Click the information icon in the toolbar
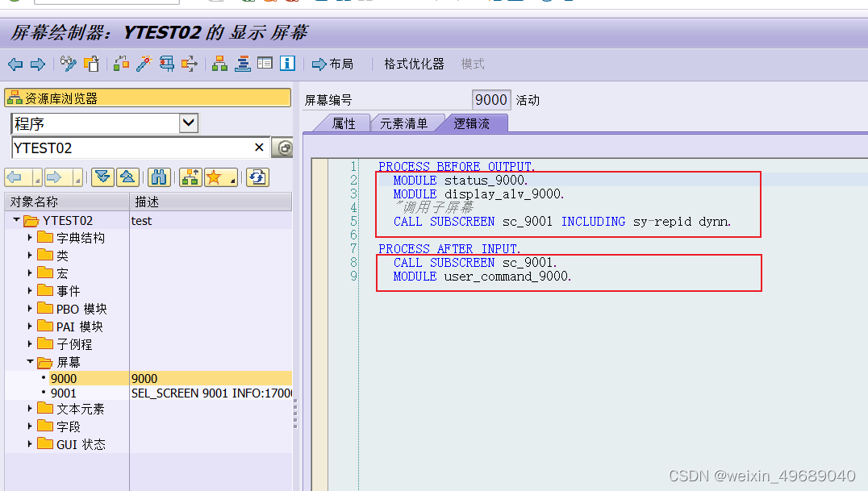 point(287,64)
